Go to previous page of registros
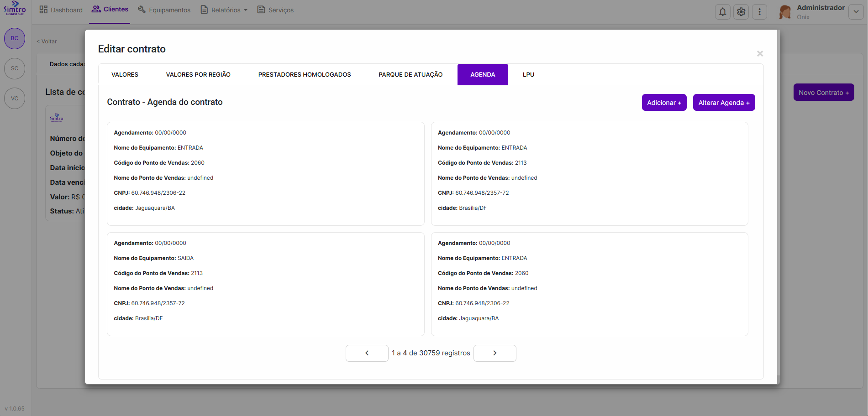Viewport: 868px width, 416px height. pos(367,353)
